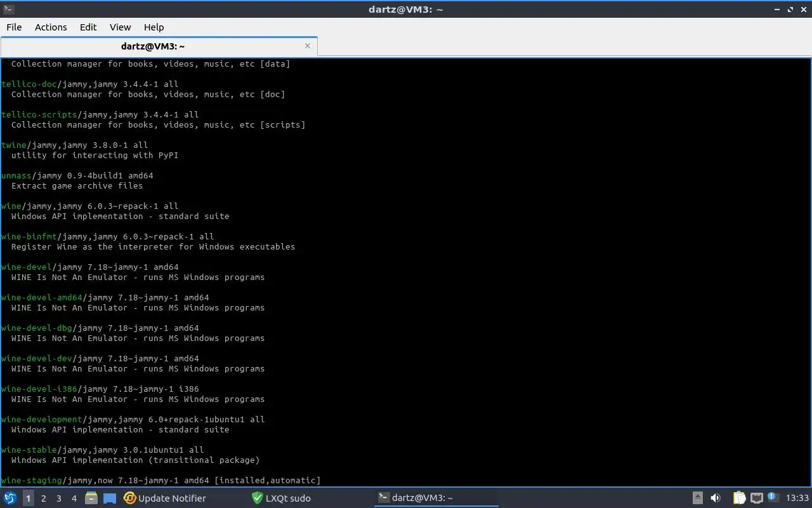Switch to virtual desktop 1

[x=28, y=498]
